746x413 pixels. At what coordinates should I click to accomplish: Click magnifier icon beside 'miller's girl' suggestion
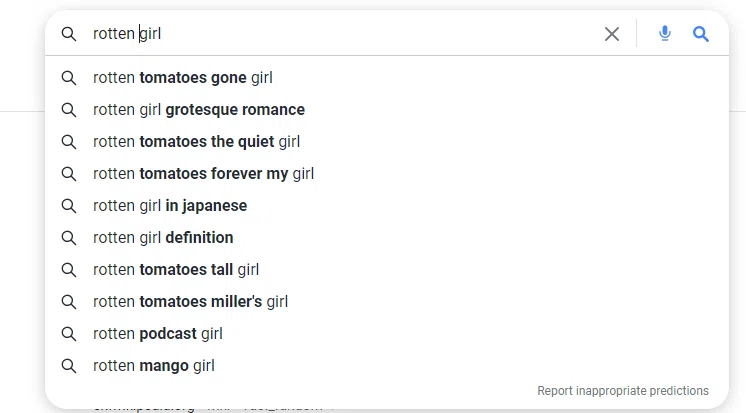(x=69, y=302)
